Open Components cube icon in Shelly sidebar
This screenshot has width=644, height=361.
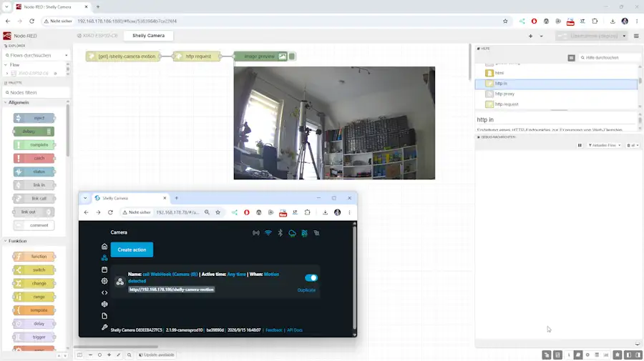pos(104,304)
